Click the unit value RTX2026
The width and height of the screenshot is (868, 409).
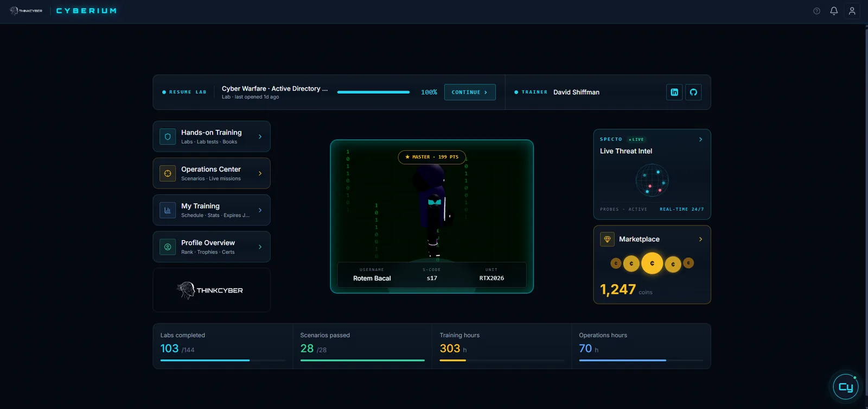point(492,278)
